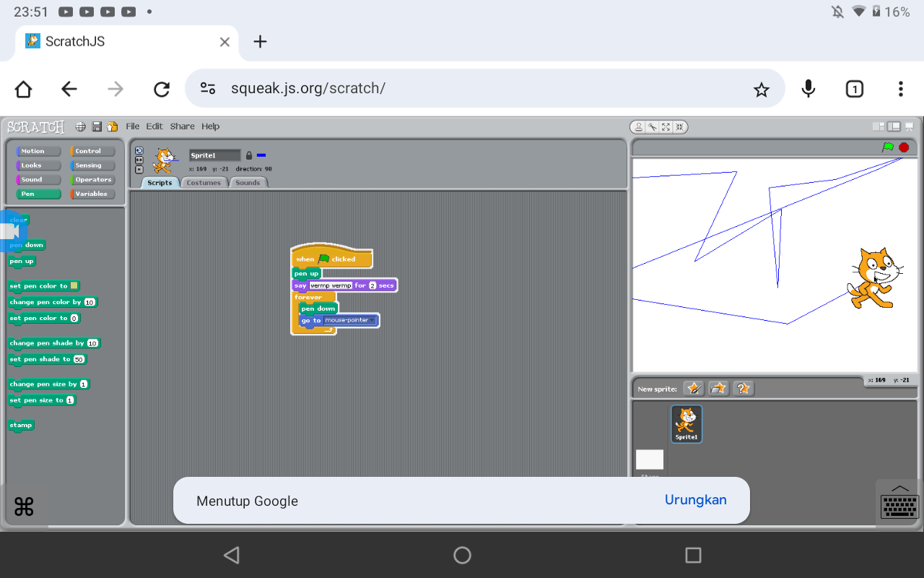
Task: Select the 'left-right flip' rotation style button
Action: (x=139, y=160)
